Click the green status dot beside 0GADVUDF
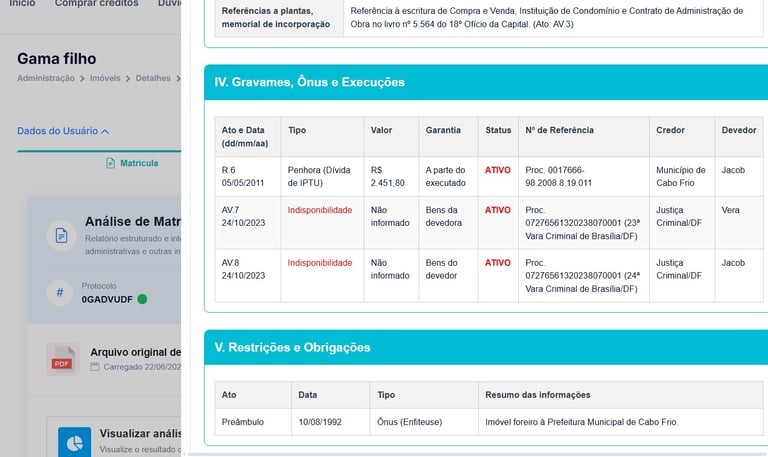 pyautogui.click(x=142, y=299)
